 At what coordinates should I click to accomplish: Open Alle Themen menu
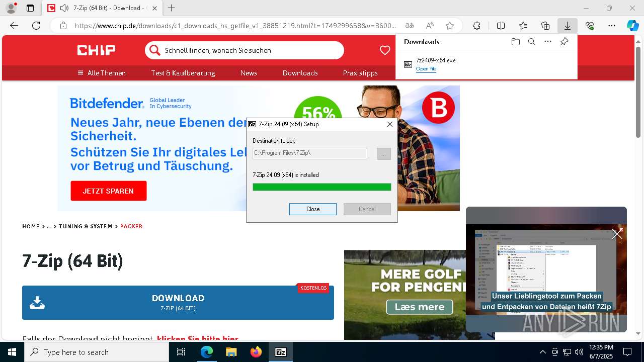click(x=102, y=73)
